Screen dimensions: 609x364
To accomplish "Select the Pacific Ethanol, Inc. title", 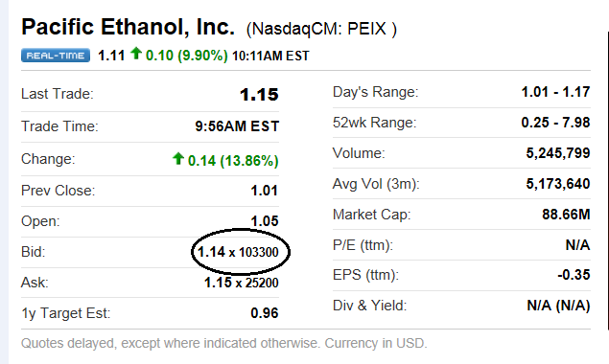I will [x=129, y=28].
